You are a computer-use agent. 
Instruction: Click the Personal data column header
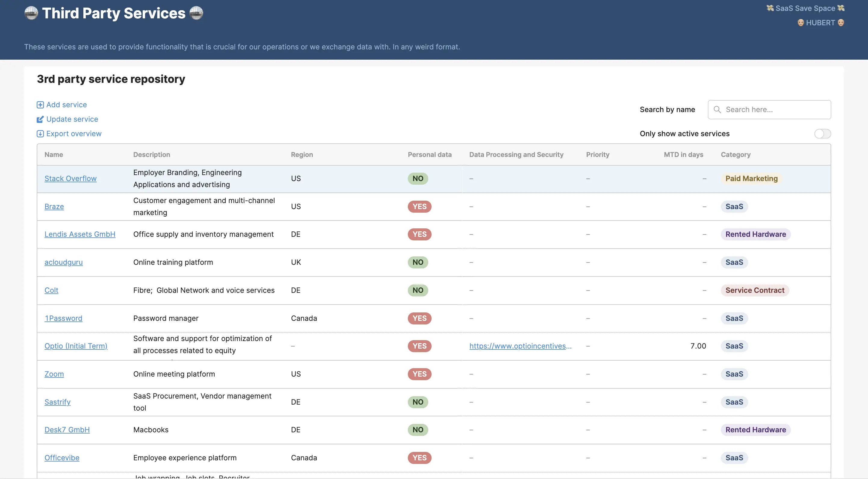click(429, 155)
